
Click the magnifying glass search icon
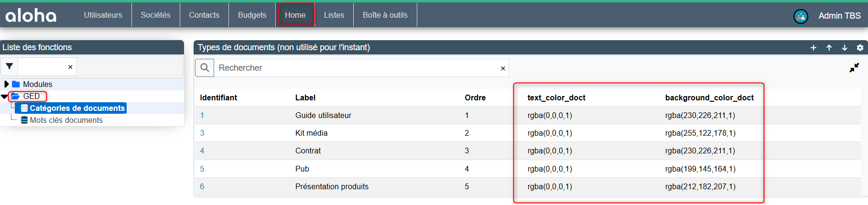click(205, 68)
